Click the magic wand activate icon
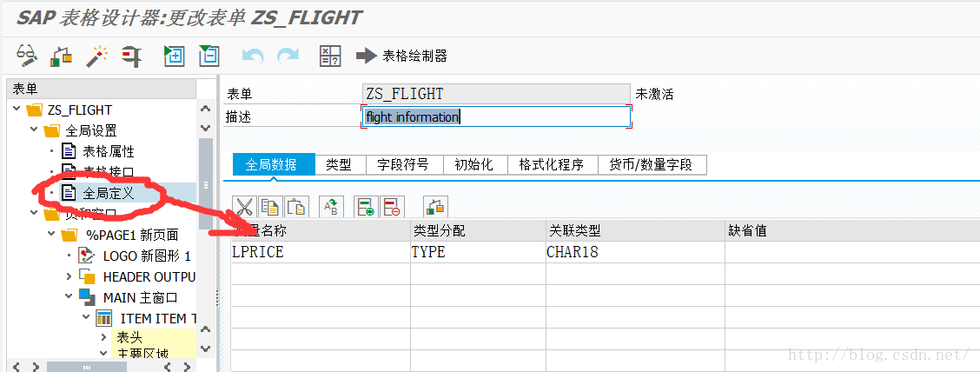The height and width of the screenshot is (372, 980). [x=97, y=56]
